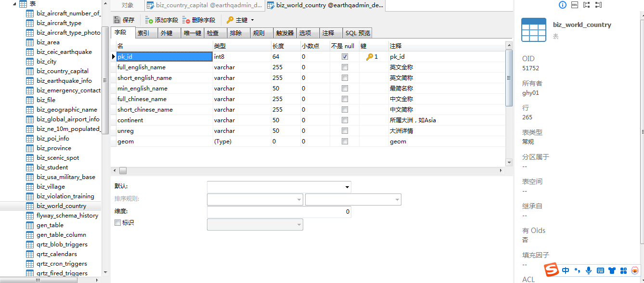Open the Sogou soft keyboard icon
Screen dimensions: 644x283
600,270
